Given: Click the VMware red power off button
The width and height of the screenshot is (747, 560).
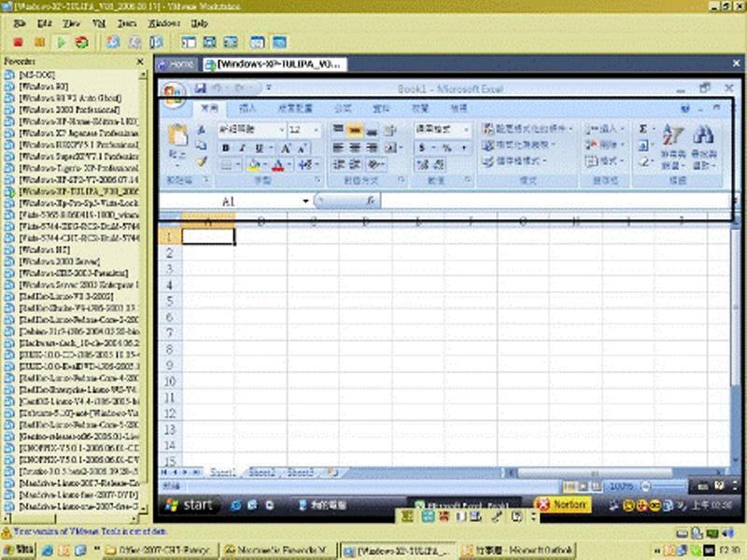Looking at the screenshot, I should coord(19,42).
